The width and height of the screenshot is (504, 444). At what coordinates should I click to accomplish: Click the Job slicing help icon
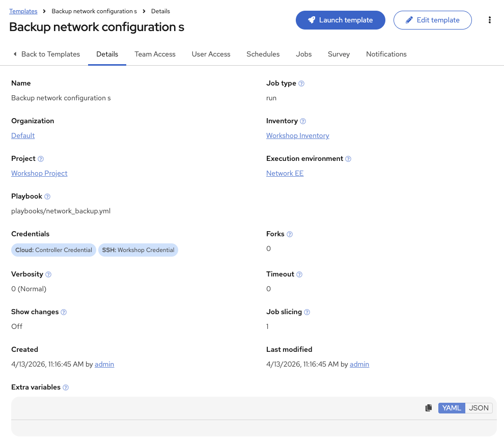[307, 312]
